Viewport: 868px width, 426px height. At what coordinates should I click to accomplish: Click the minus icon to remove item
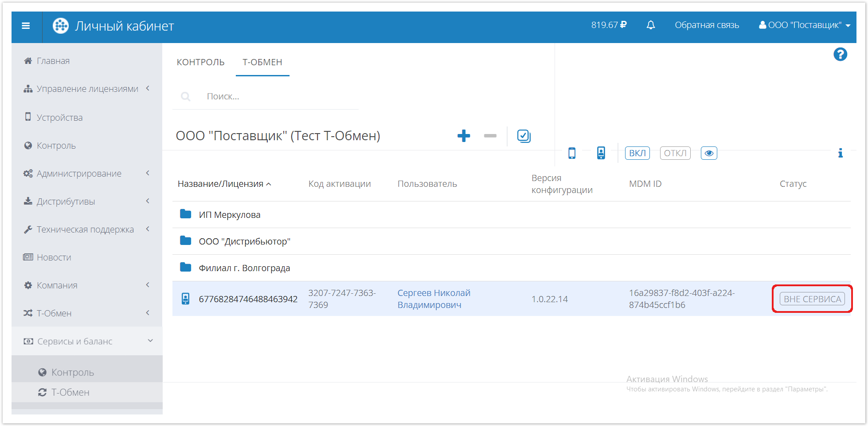[x=490, y=136]
